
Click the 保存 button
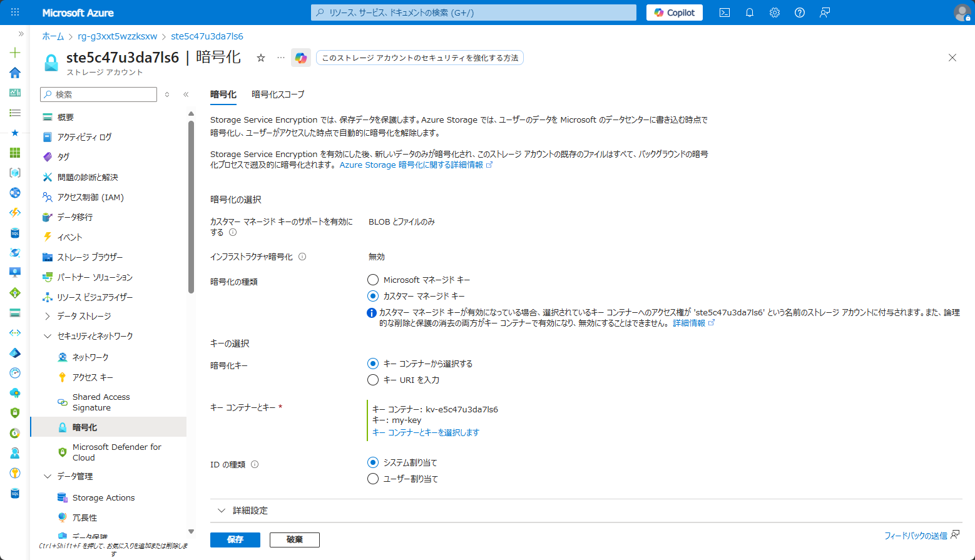tap(235, 539)
